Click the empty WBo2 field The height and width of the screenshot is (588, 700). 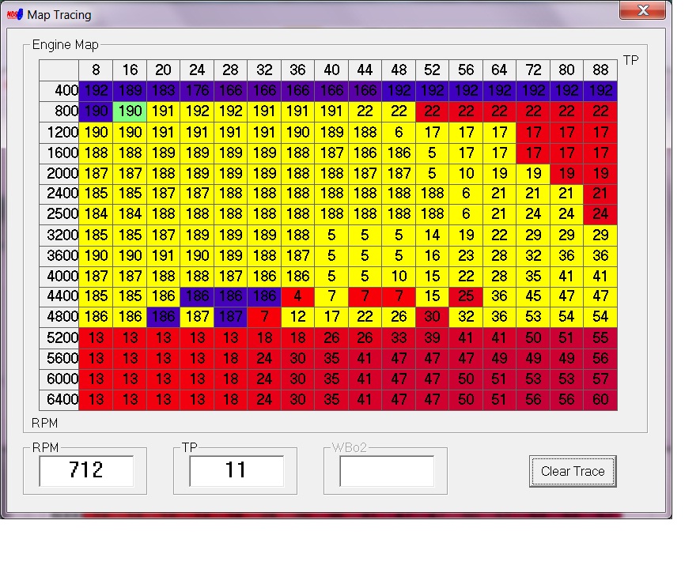387,471
